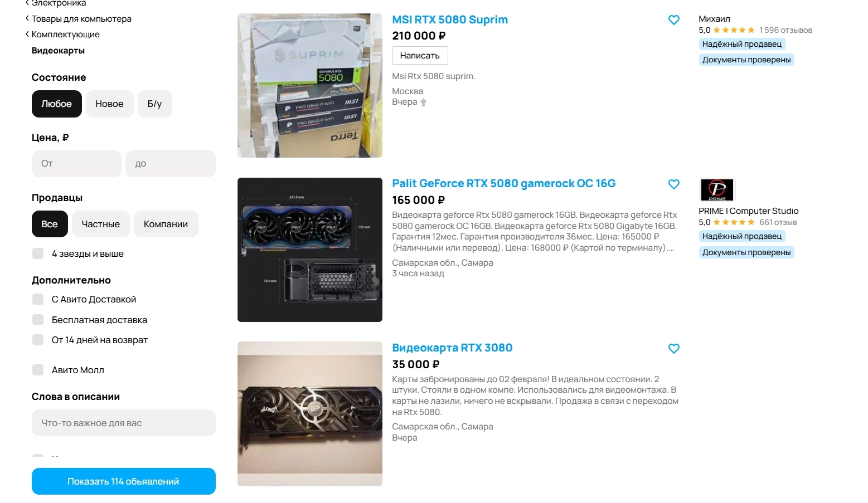Click the Показать 114 объявлений button
The image size is (868, 503).
tap(123, 481)
